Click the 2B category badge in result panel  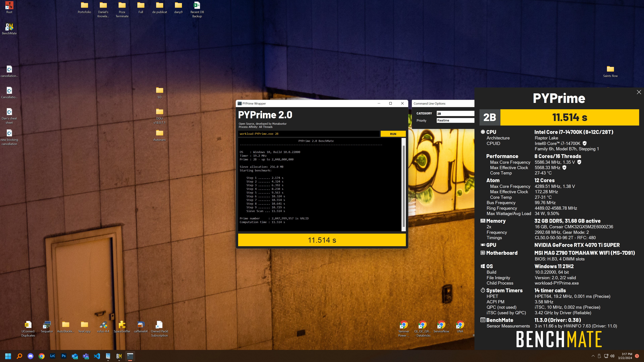pyautogui.click(x=490, y=117)
